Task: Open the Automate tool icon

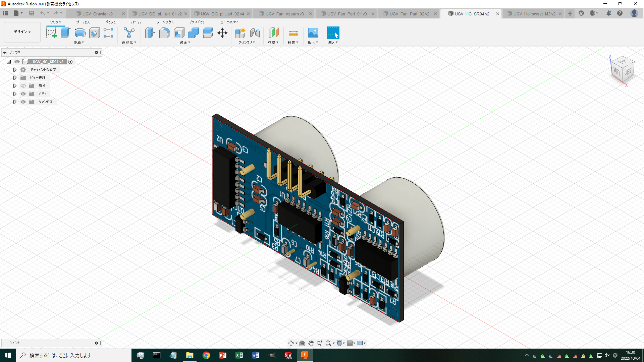Action: [129, 33]
